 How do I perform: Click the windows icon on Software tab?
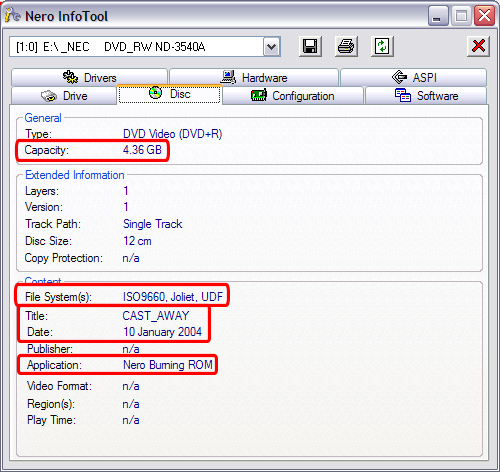(x=403, y=95)
